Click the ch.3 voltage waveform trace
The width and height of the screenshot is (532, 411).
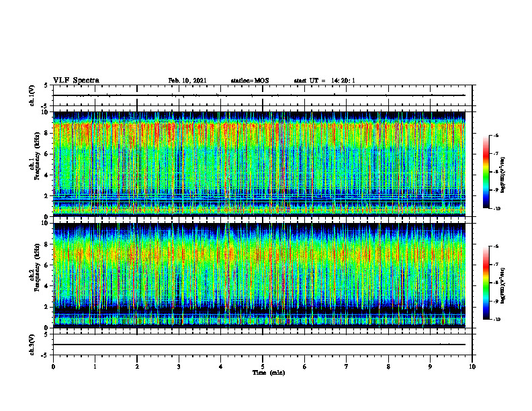[259, 345]
